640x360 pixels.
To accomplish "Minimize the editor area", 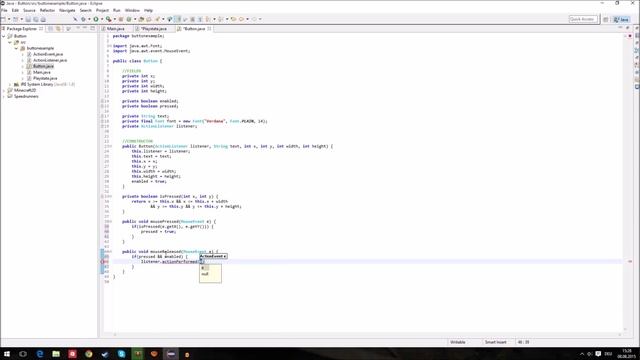I will [620, 28].
